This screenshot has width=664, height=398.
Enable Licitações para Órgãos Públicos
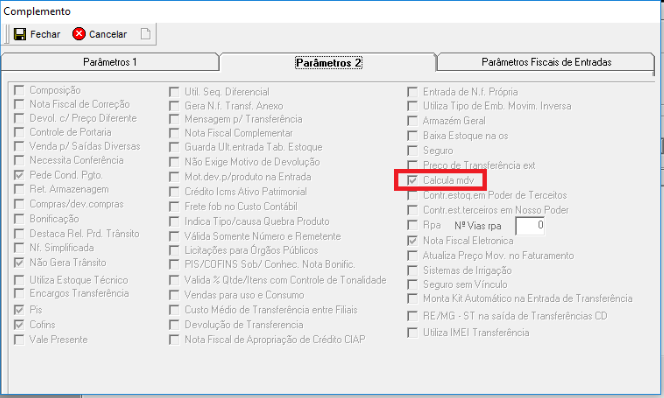174,250
